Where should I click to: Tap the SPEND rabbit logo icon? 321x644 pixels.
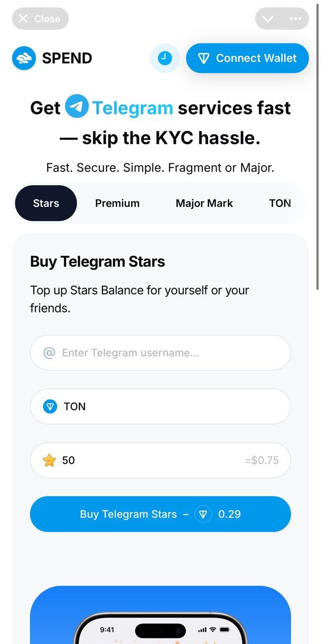click(x=24, y=58)
